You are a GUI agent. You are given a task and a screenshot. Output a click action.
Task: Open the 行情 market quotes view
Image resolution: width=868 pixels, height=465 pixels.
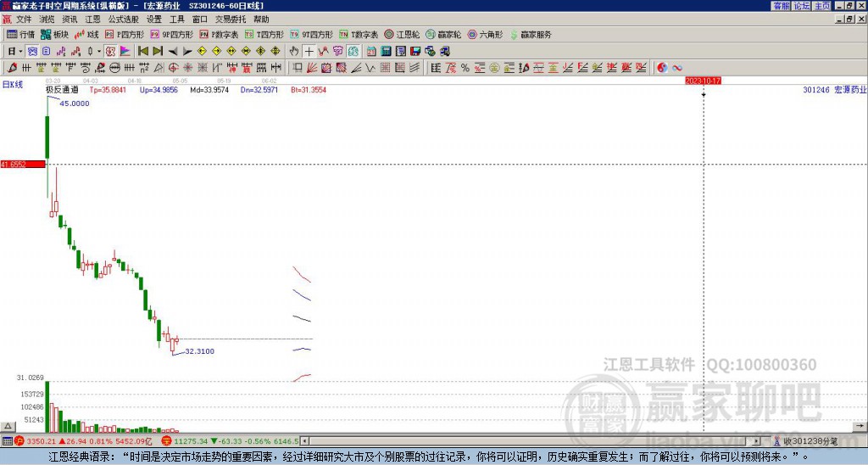pyautogui.click(x=20, y=34)
